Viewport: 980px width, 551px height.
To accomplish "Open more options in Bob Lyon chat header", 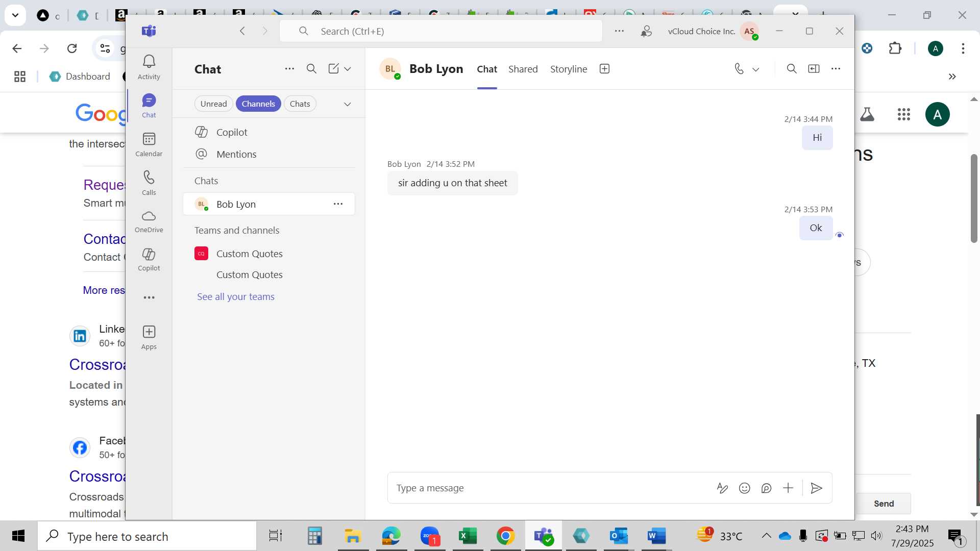I will click(x=836, y=69).
